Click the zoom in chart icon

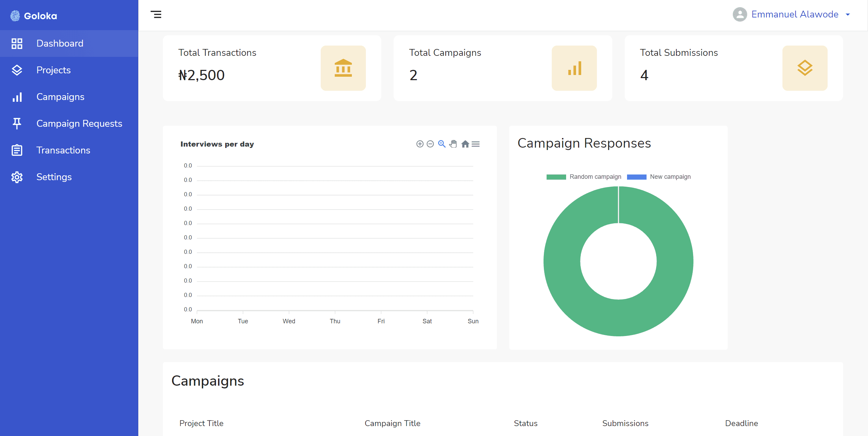[x=420, y=144]
